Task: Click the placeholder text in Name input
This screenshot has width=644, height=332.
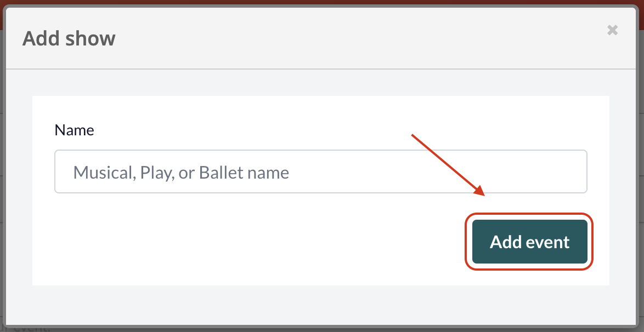Action: point(181,173)
